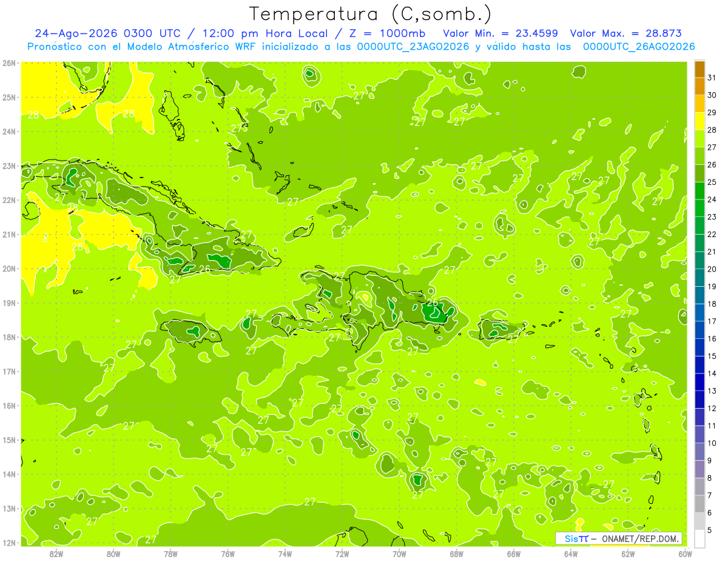Click the longitude label '70W'
This screenshot has width=728, height=562.
[399, 554]
